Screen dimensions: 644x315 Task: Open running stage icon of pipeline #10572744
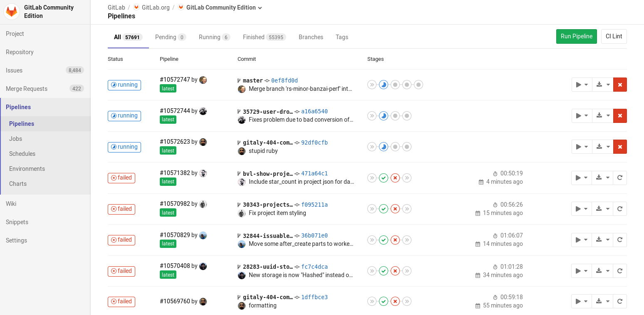[x=384, y=116]
